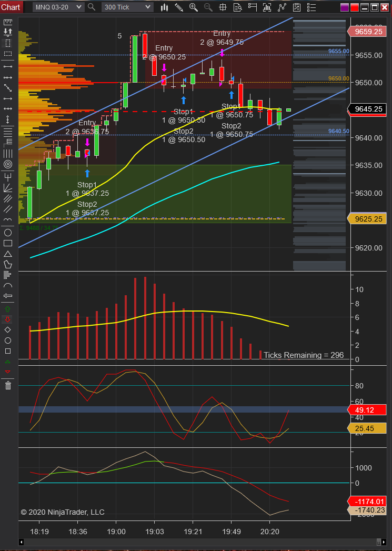Image resolution: width=392 pixels, height=551 pixels.
Task: Toggle the small Dot marker tool
Action: click(8, 340)
